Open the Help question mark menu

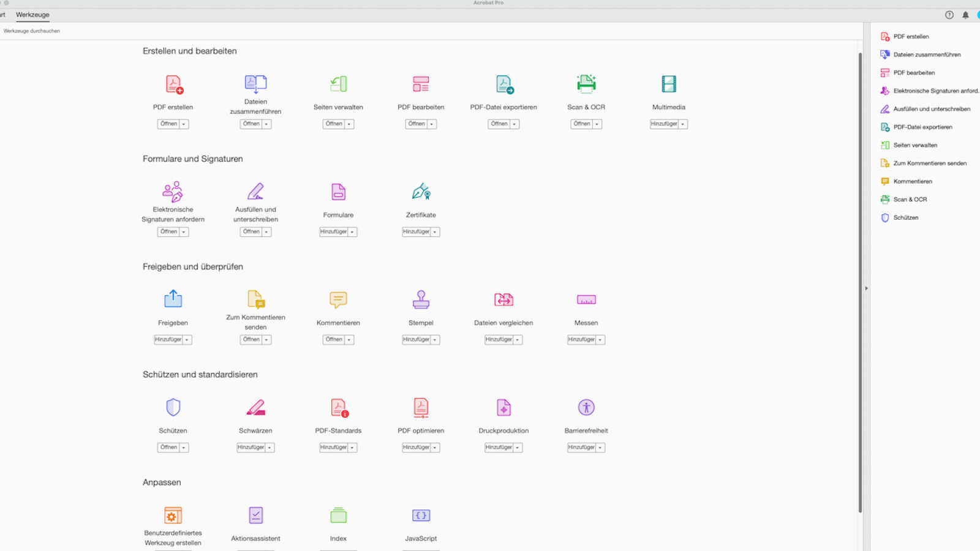point(949,15)
